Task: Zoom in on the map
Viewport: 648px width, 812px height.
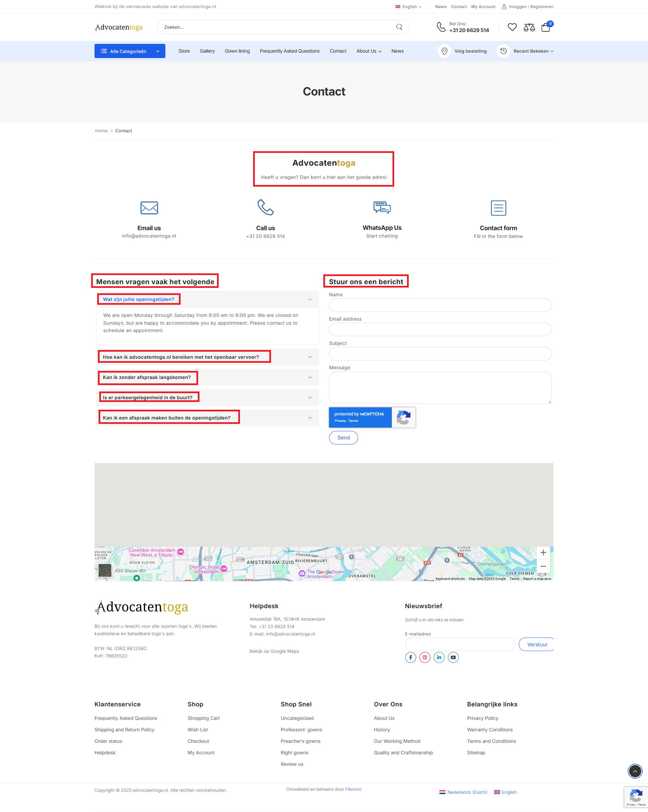Action: point(543,552)
